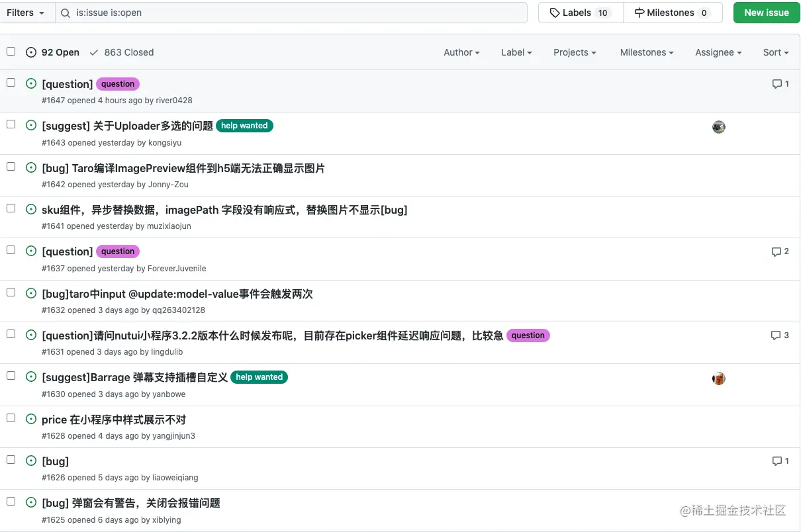This screenshot has width=801, height=532.
Task: Click open-issue icon for issue #1626
Action: point(31,461)
